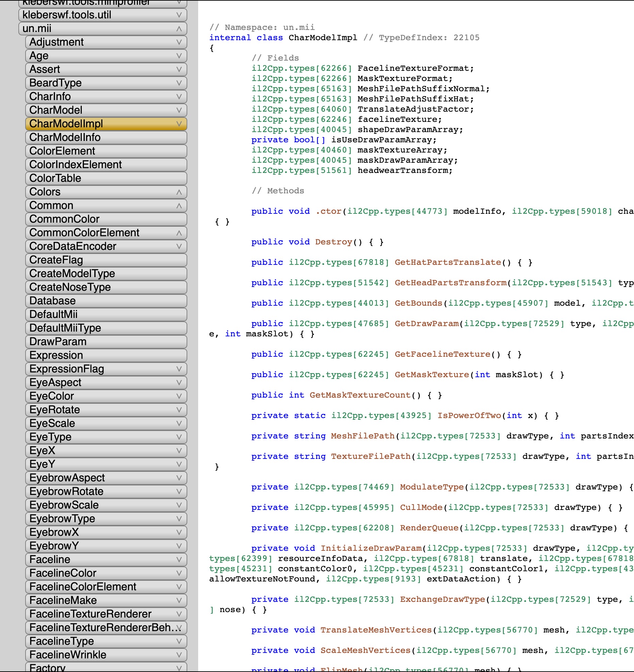The image size is (634, 672).
Task: Expand the kleberswf.tools.util namespace
Action: click(179, 15)
